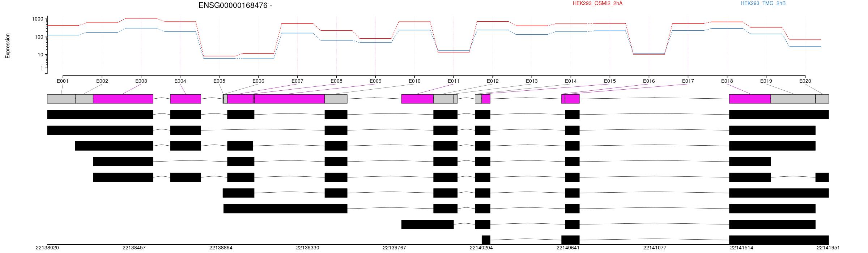Click the first gray exon block in gene model
This screenshot has height=253, width=868.
coord(61,99)
